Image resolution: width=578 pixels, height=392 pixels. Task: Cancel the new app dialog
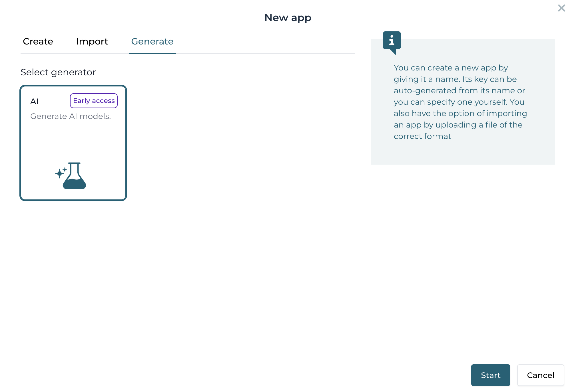540,375
